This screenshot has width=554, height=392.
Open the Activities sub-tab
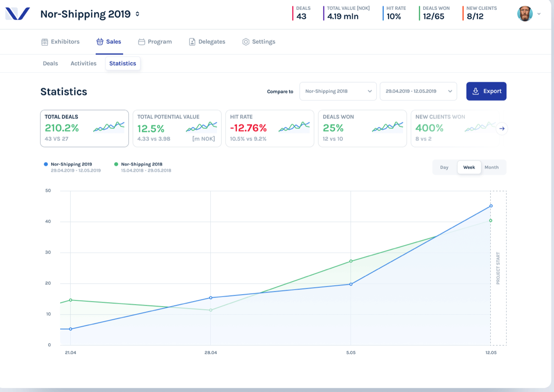tap(83, 63)
